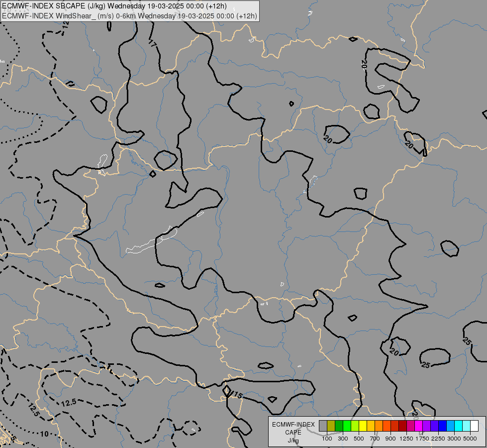
Task: Click legend value 3000
Action: 454,439
